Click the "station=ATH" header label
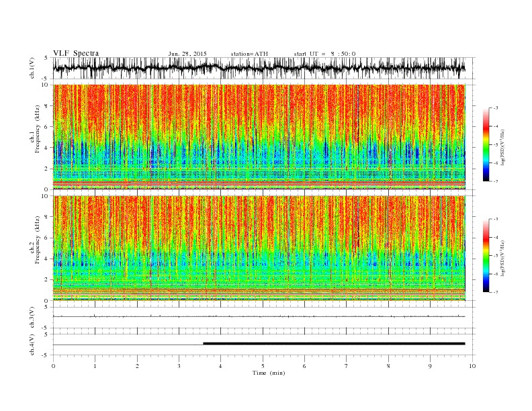 click(x=249, y=54)
